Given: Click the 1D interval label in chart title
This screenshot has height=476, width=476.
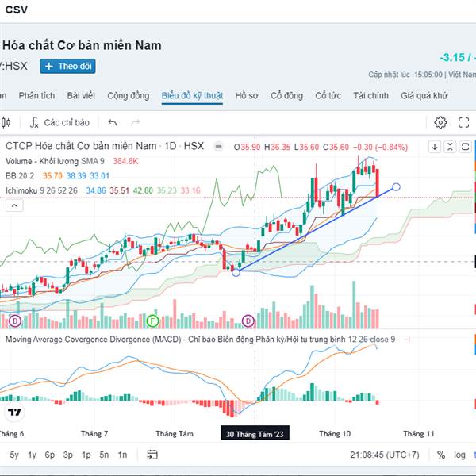Looking at the screenshot, I should click(x=171, y=146).
